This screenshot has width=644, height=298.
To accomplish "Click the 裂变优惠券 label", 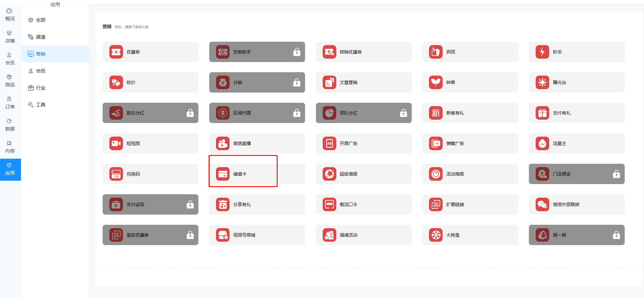I will 137,235.
